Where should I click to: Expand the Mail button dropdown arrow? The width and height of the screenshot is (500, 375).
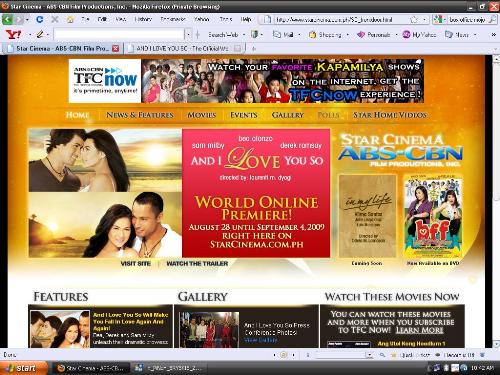pyautogui.click(x=299, y=34)
